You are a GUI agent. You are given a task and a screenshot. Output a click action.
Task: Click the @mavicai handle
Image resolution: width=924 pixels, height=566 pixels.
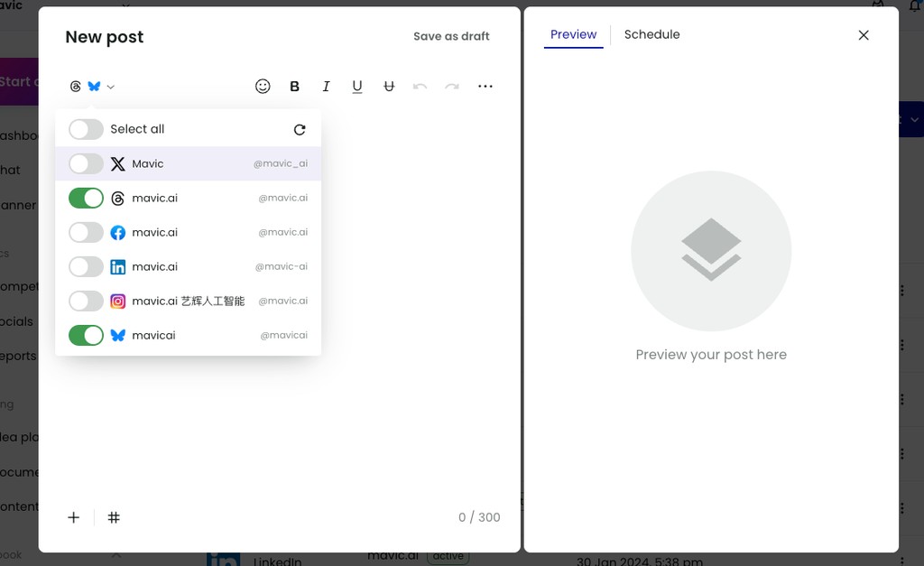pyautogui.click(x=284, y=336)
